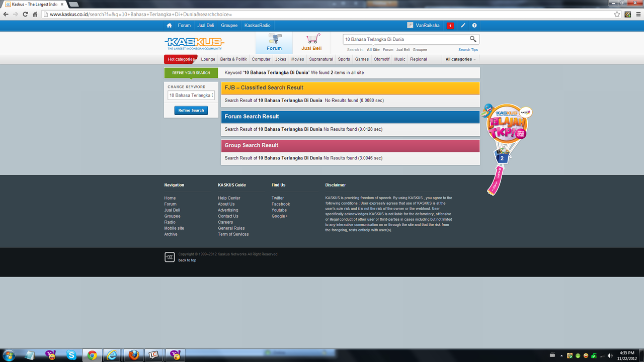644x362 pixels.
Task: Open the Sports category
Action: (344, 59)
